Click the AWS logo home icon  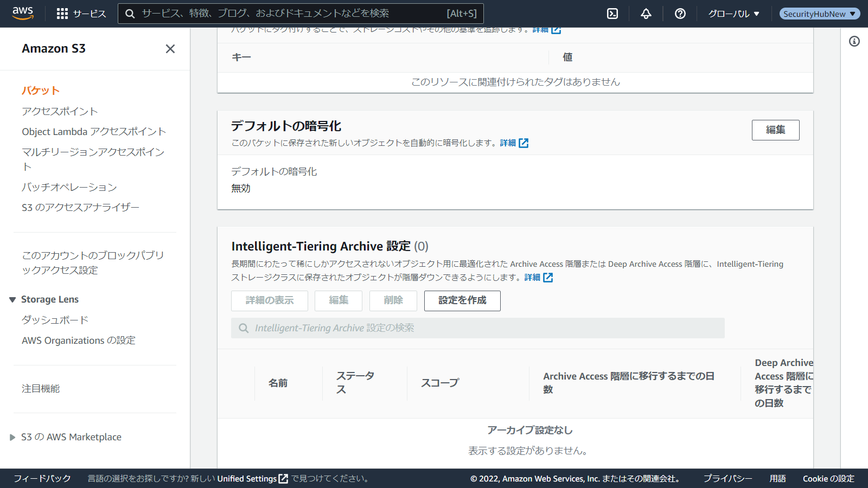(x=23, y=13)
